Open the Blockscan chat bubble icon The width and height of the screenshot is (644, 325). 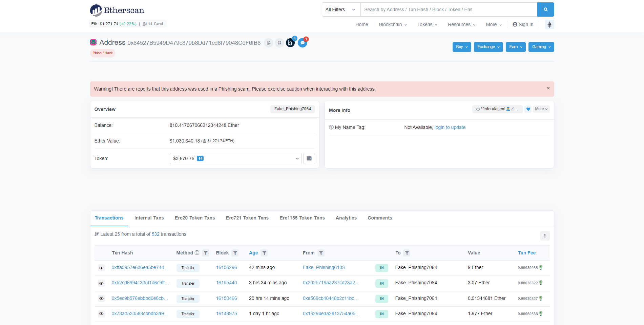(302, 43)
